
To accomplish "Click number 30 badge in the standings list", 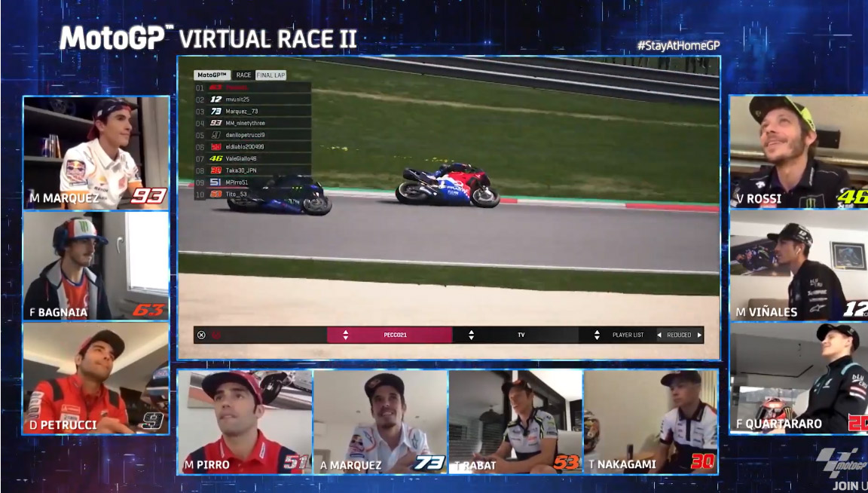I will (x=216, y=170).
